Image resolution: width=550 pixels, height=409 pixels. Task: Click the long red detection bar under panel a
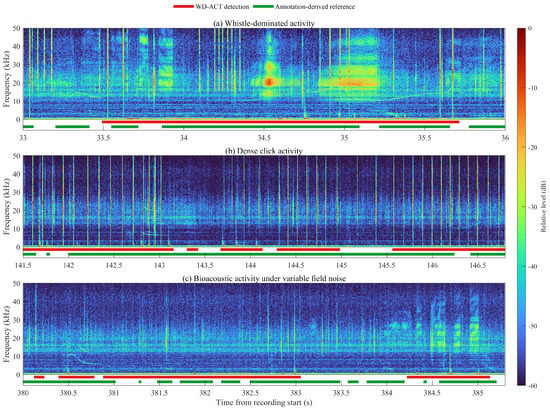[x=281, y=122]
